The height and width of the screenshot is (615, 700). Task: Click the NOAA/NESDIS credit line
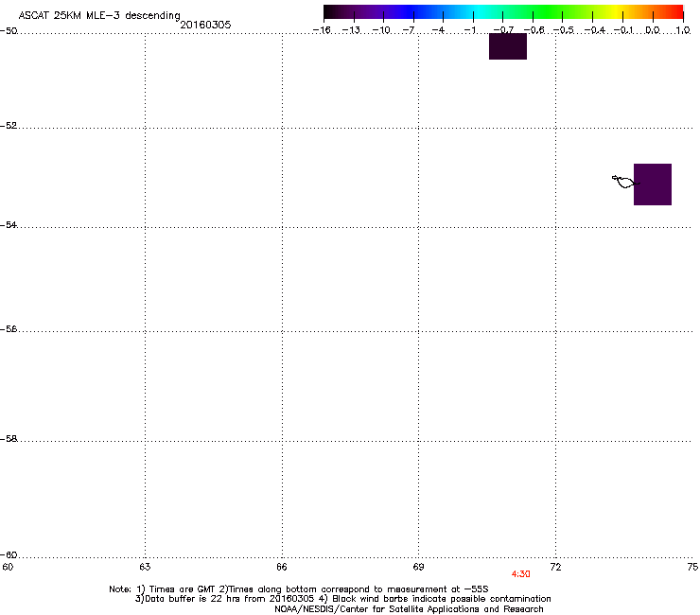coord(409,608)
